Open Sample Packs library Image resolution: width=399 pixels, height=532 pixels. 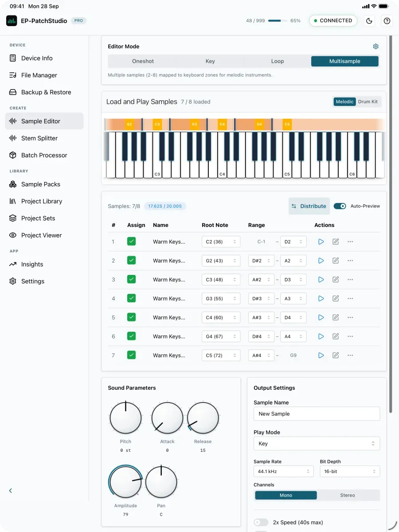(44, 184)
